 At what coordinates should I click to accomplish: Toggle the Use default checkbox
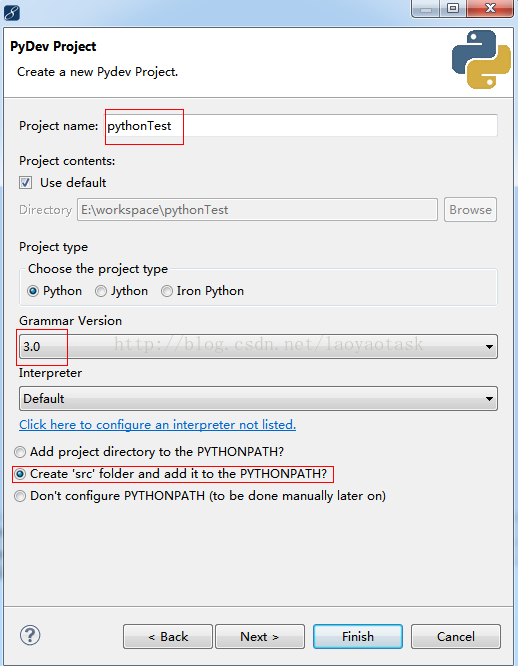(25, 183)
